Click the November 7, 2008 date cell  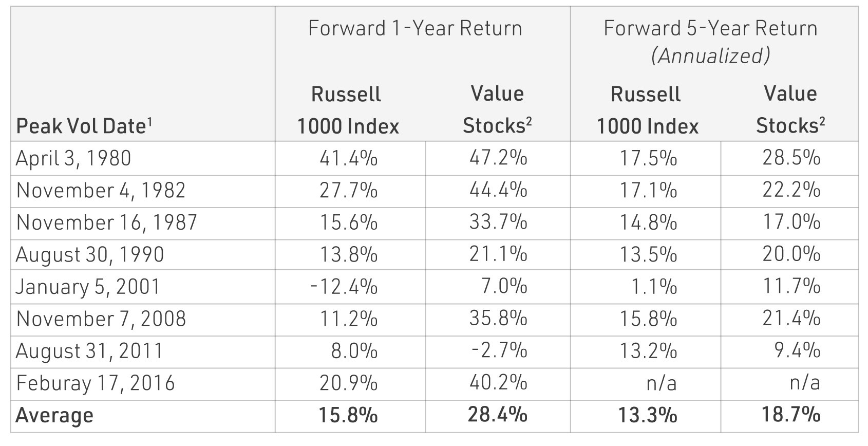pyautogui.click(x=101, y=319)
